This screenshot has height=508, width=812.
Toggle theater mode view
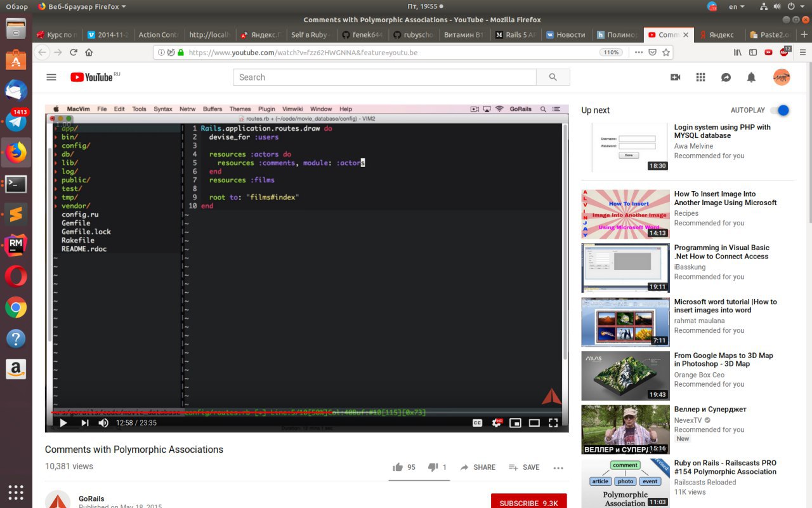tap(534, 423)
